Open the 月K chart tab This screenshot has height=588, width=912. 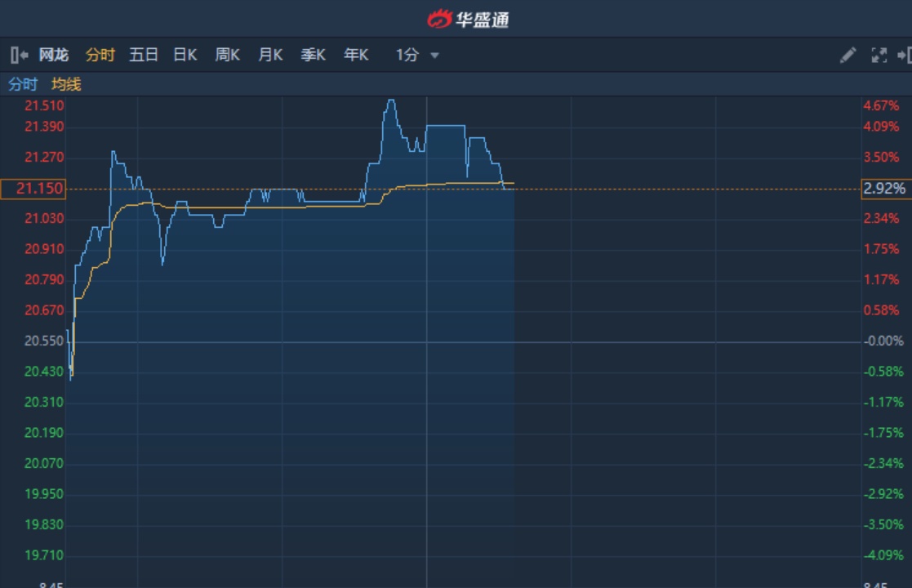click(270, 56)
